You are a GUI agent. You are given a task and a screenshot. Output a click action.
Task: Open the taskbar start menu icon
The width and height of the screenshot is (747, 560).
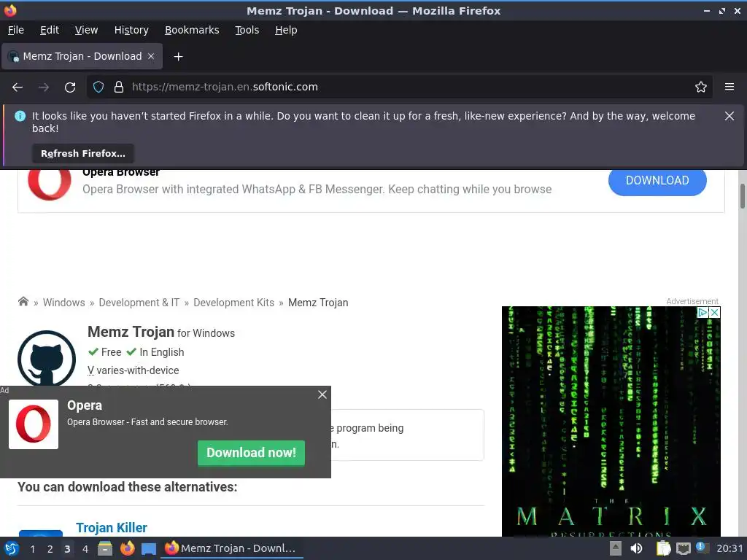coord(12,548)
